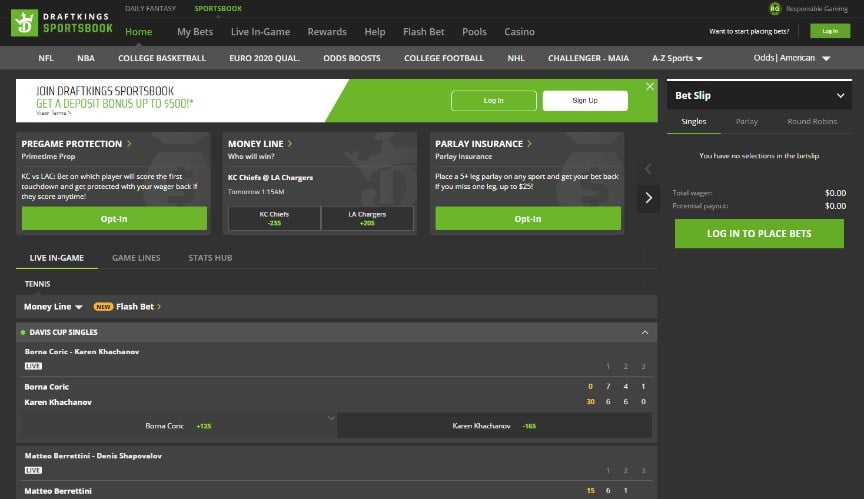Open Borna Coric - Karen Khachanov match
The height and width of the screenshot is (499, 864).
(x=82, y=351)
